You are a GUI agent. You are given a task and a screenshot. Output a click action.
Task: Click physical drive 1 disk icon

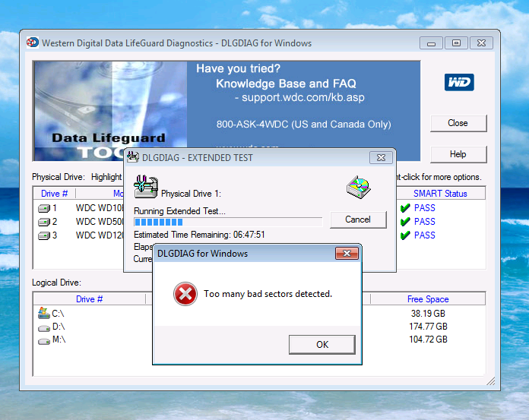pos(44,208)
